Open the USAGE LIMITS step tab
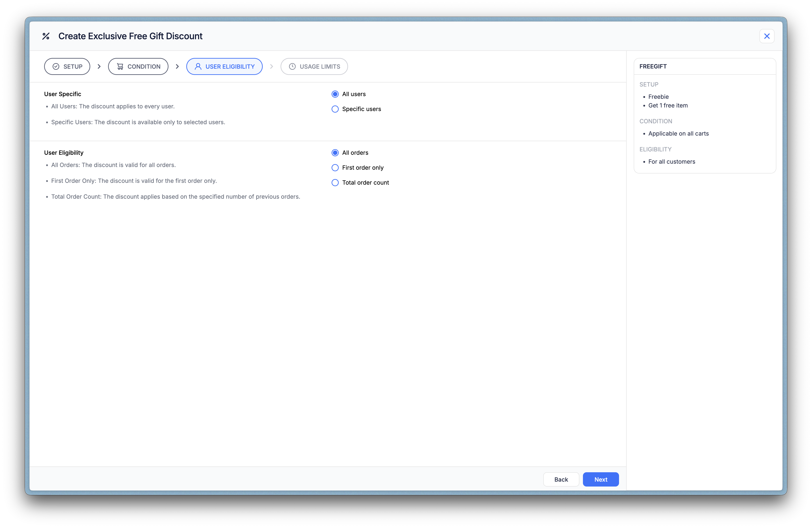 coord(314,66)
